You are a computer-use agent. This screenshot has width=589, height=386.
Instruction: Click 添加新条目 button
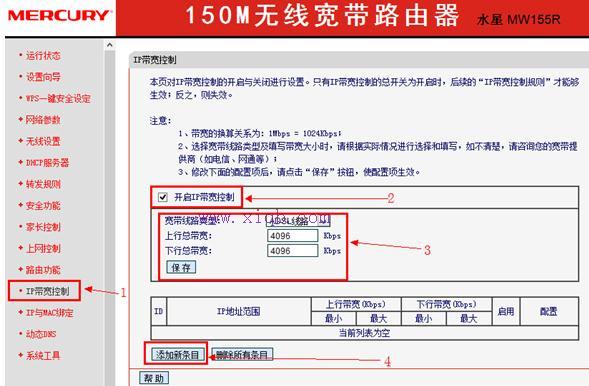click(178, 354)
